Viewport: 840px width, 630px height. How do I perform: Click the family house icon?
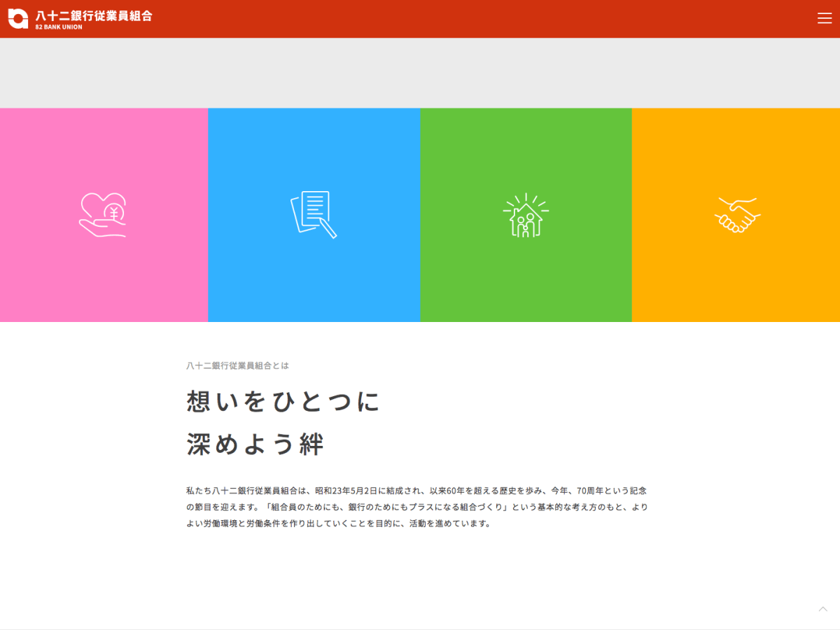(x=526, y=215)
